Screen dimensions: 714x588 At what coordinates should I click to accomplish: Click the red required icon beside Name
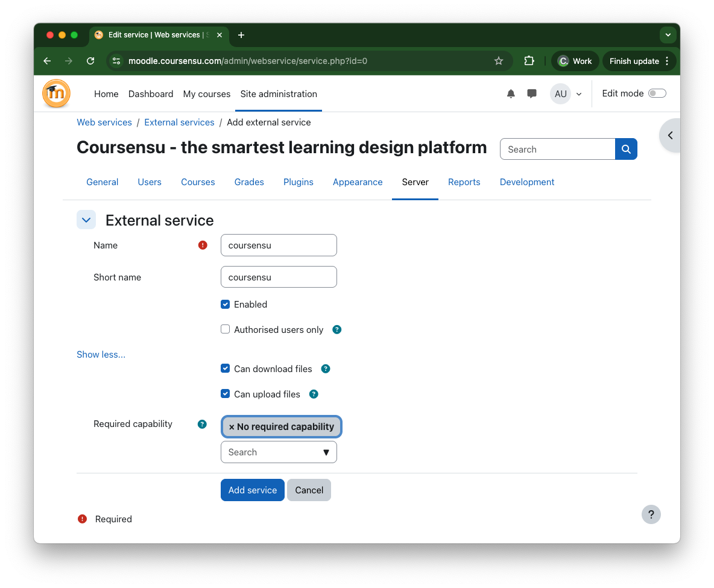[x=203, y=245]
